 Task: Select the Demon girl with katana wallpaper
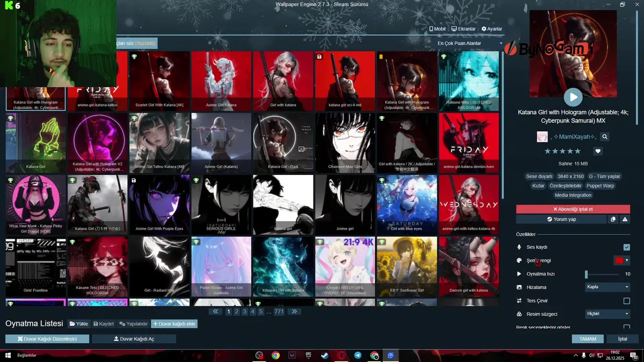(x=468, y=266)
